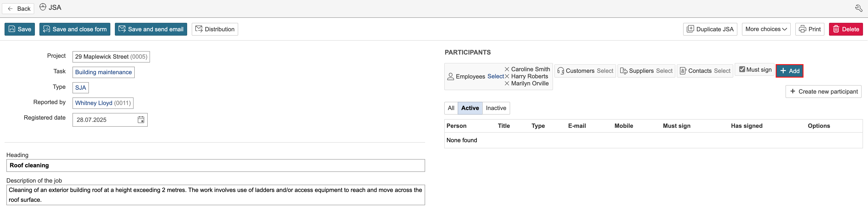This screenshot has height=210, width=868.
Task: Go Back to the previous page
Action: point(18,9)
